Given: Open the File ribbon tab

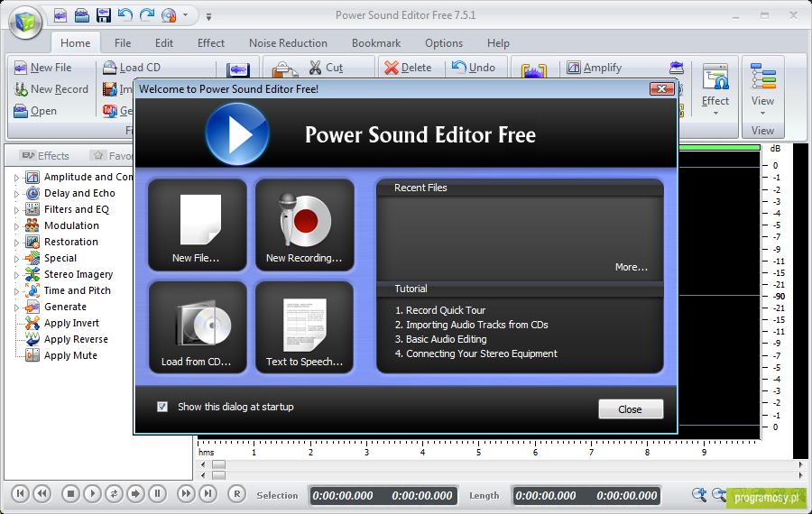Looking at the screenshot, I should pos(123,43).
